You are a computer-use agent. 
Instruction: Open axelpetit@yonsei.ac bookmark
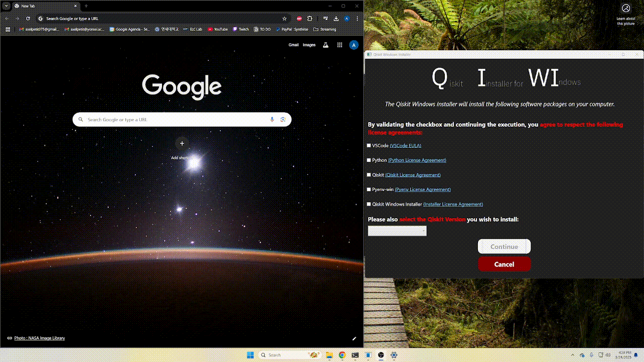coord(84,29)
